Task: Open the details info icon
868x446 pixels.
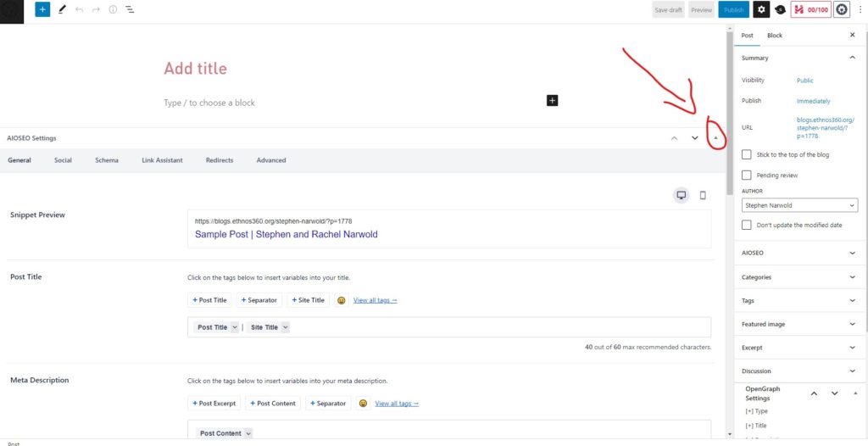Action: pyautogui.click(x=113, y=9)
